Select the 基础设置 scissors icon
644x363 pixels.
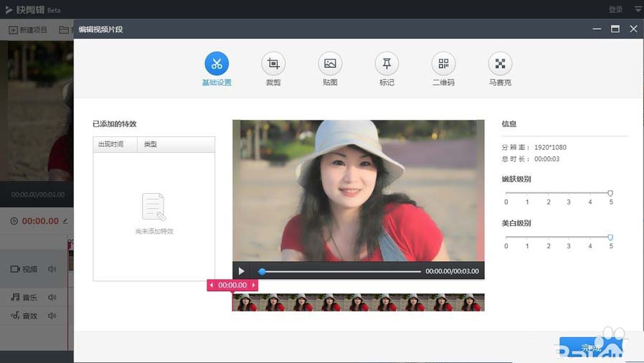point(217,64)
